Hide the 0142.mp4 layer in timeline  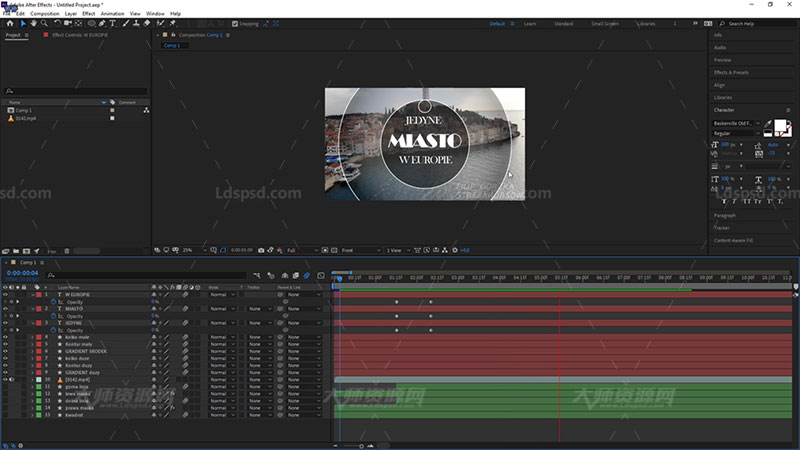pyautogui.click(x=5, y=380)
